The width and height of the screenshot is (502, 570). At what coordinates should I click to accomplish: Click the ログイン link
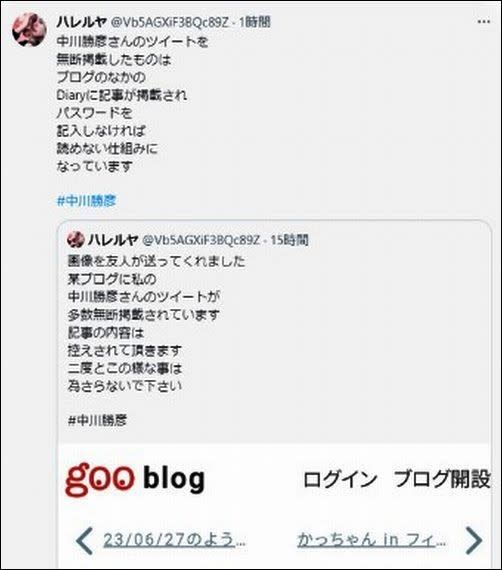[x=340, y=479]
